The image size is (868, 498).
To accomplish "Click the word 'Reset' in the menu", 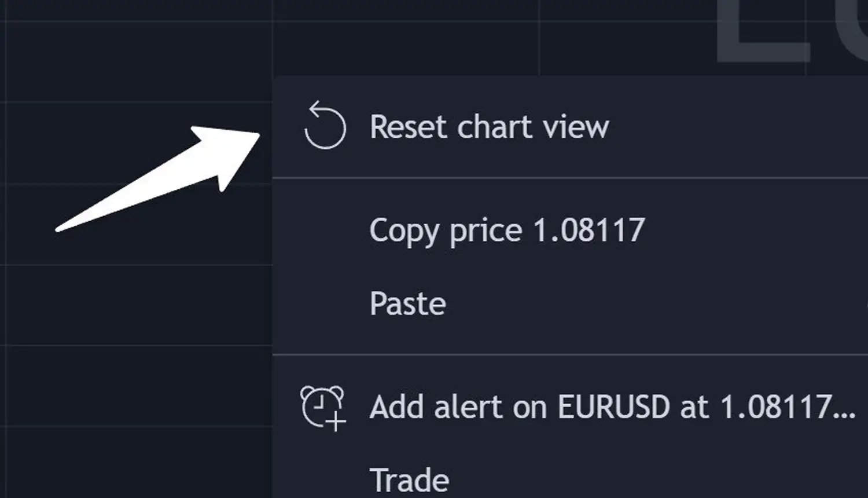I will pos(408,127).
